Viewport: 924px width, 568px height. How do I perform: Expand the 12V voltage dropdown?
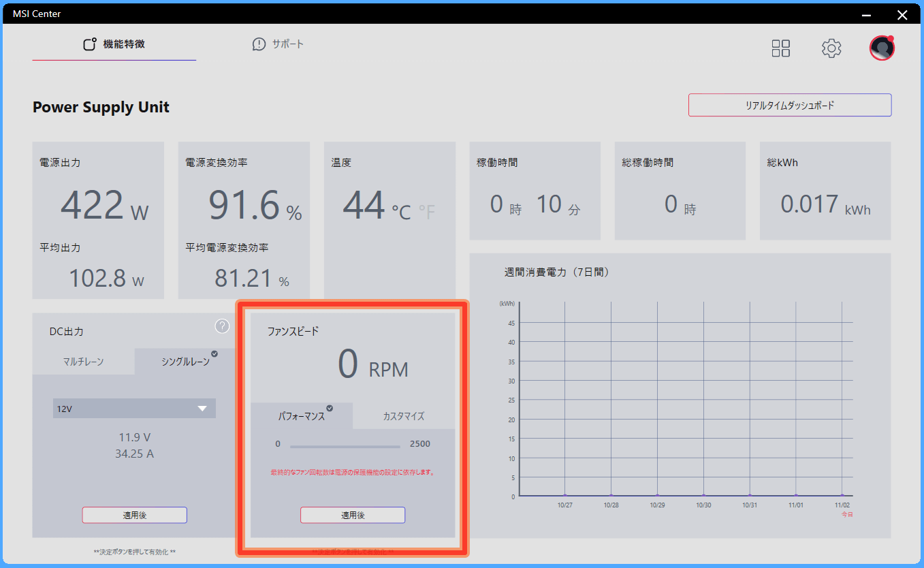click(134, 409)
